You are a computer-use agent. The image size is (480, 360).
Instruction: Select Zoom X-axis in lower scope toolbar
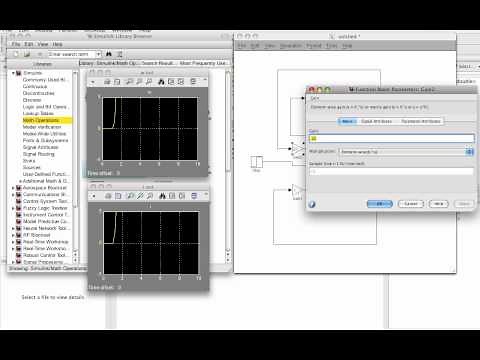point(140,196)
